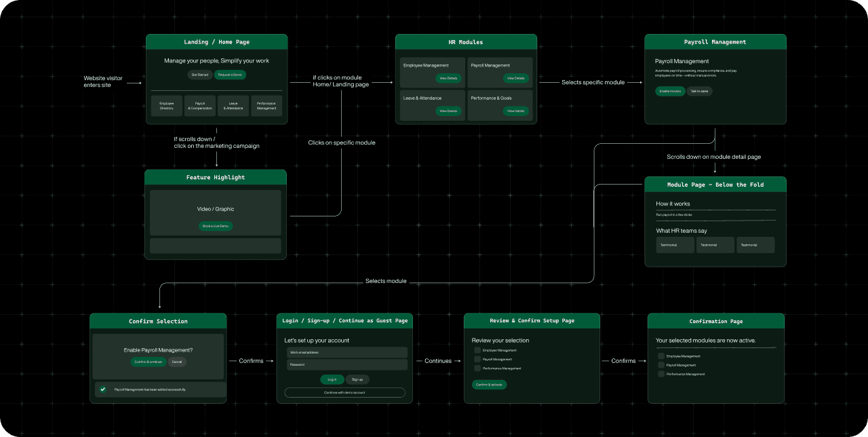Click 'Payroll Management has been added successfully.' message

[150, 389]
